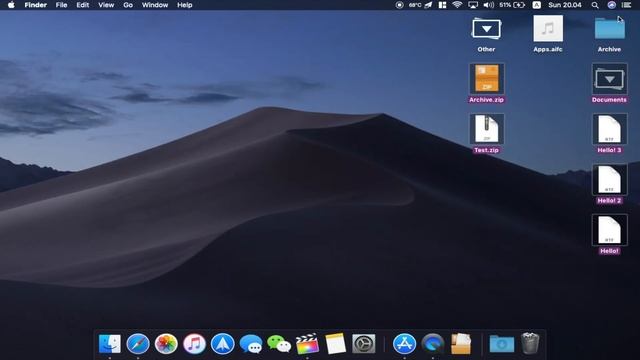Open Messages from the Dock
640x360 pixels.
click(251, 344)
